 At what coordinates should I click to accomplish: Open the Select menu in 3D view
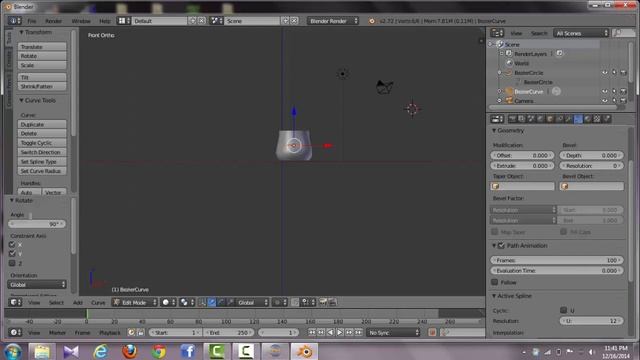coord(56,302)
